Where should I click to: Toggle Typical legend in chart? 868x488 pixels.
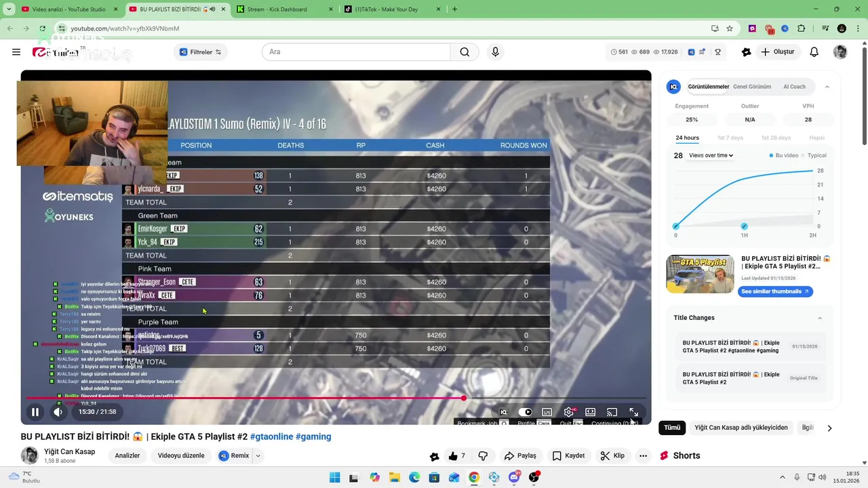click(x=814, y=155)
